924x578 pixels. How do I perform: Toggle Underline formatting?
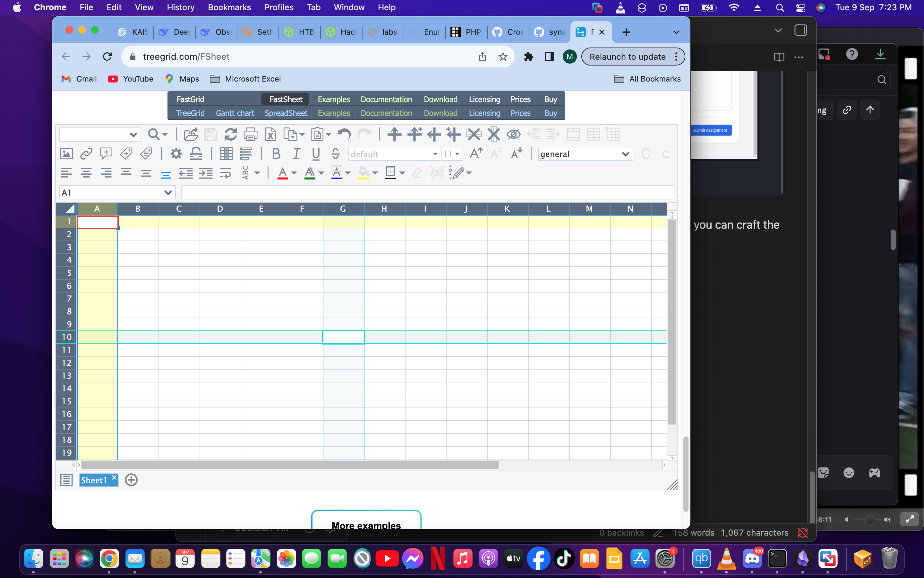[316, 154]
